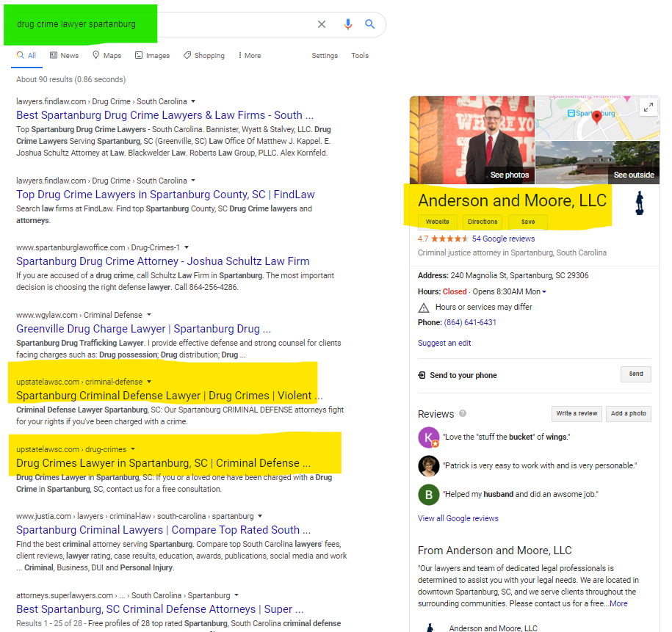Expand dropdown arrow beside upstatelawsc.com criminal-defense

click(149, 382)
